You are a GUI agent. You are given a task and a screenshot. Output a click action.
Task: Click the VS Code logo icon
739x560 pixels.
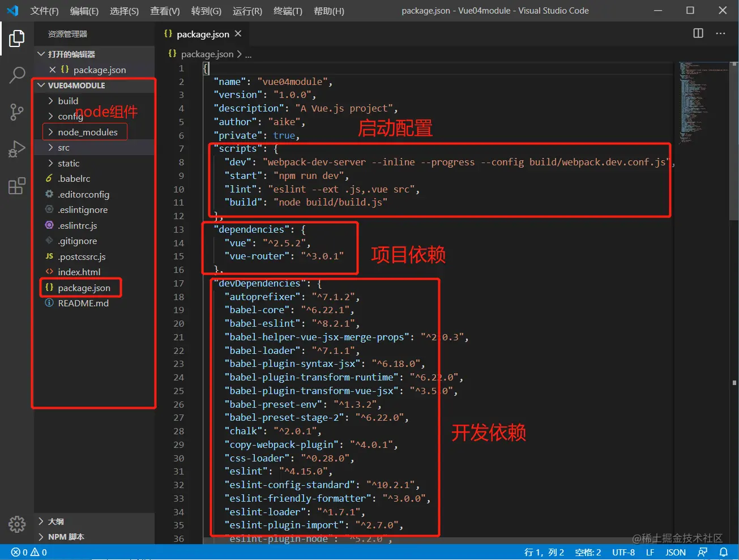point(12,11)
